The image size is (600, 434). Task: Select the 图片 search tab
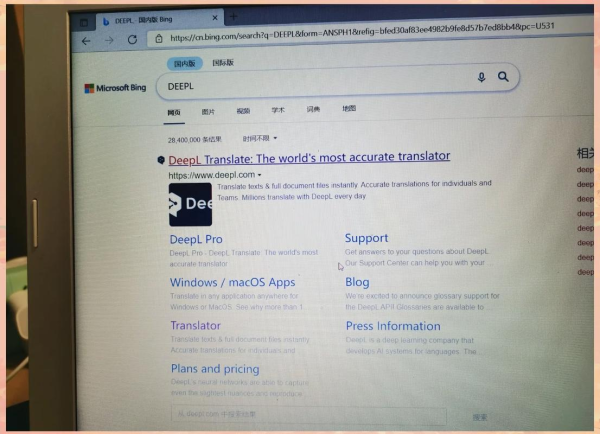208,112
